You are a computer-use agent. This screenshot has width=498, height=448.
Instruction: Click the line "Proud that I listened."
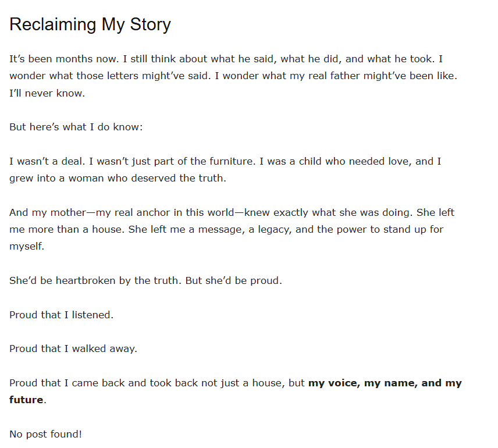[61, 315]
